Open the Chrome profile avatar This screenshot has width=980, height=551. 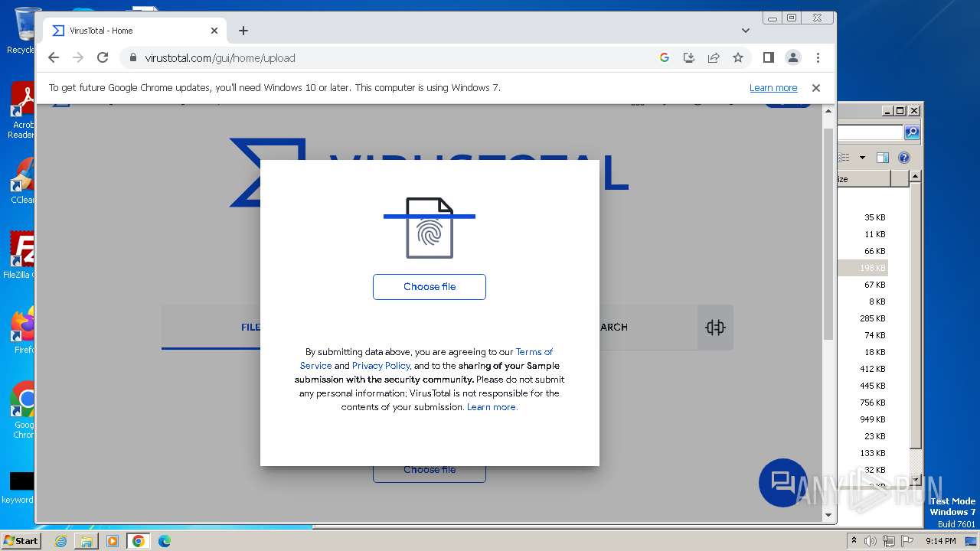click(x=793, y=57)
